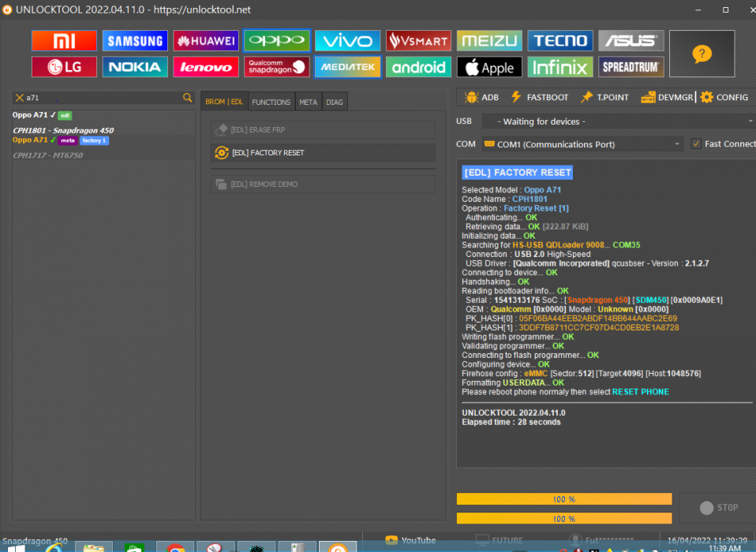The height and width of the screenshot is (552, 756).
Task: Open the ADB tool
Action: (x=481, y=97)
